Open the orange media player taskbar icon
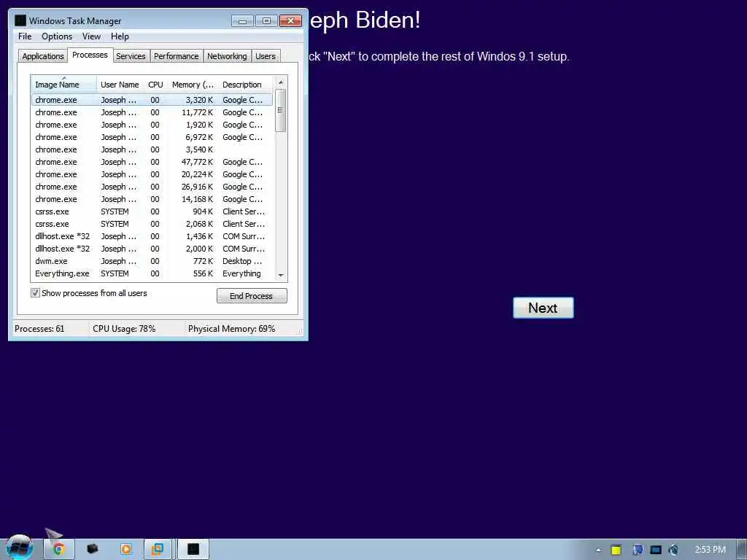The image size is (747, 560). [125, 549]
